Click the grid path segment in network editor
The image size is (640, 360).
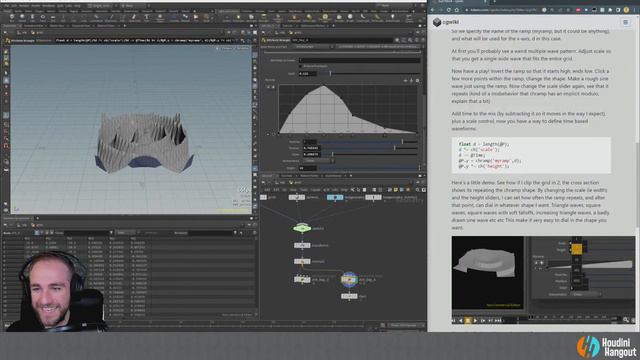[x=297, y=182]
